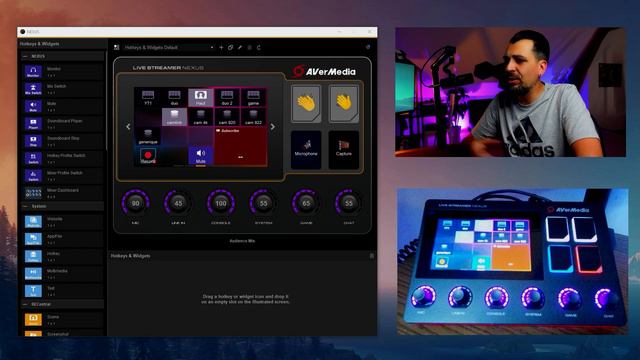Click the profile icon left of the profile dropdown
Image resolution: width=640 pixels, height=360 pixels.
pos(116,47)
